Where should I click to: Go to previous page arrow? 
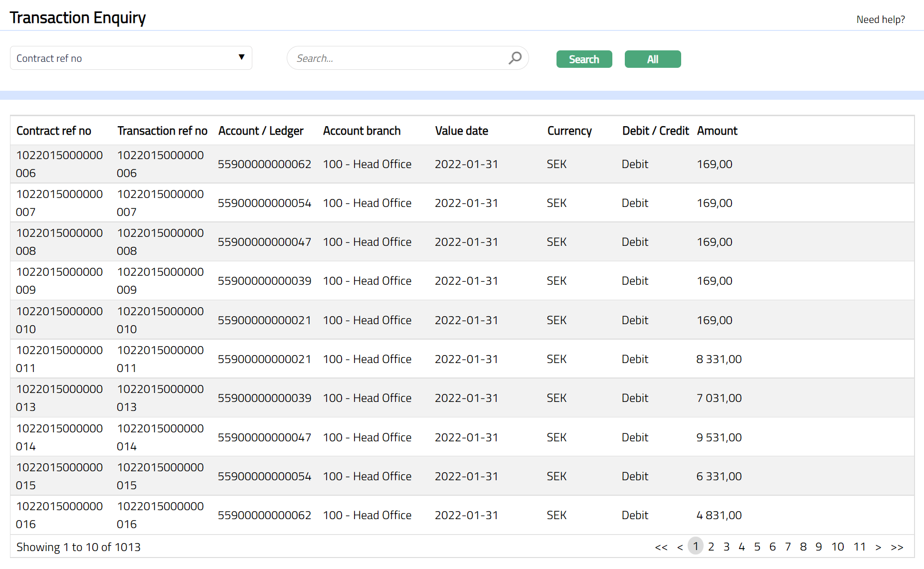pos(680,547)
